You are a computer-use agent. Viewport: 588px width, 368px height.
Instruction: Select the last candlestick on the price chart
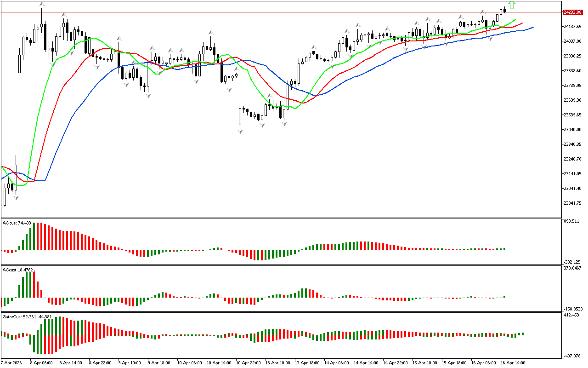(504, 10)
